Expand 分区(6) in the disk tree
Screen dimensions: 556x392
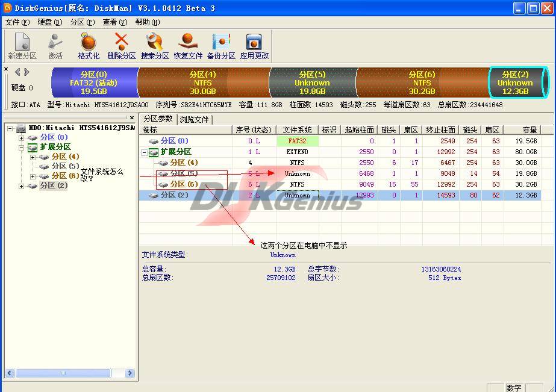(33, 176)
